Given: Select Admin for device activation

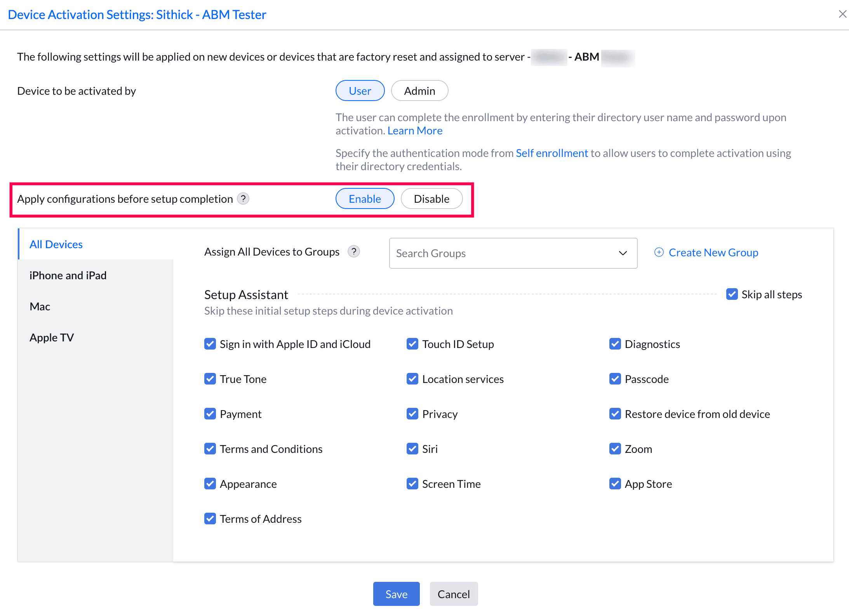Looking at the screenshot, I should coord(419,91).
